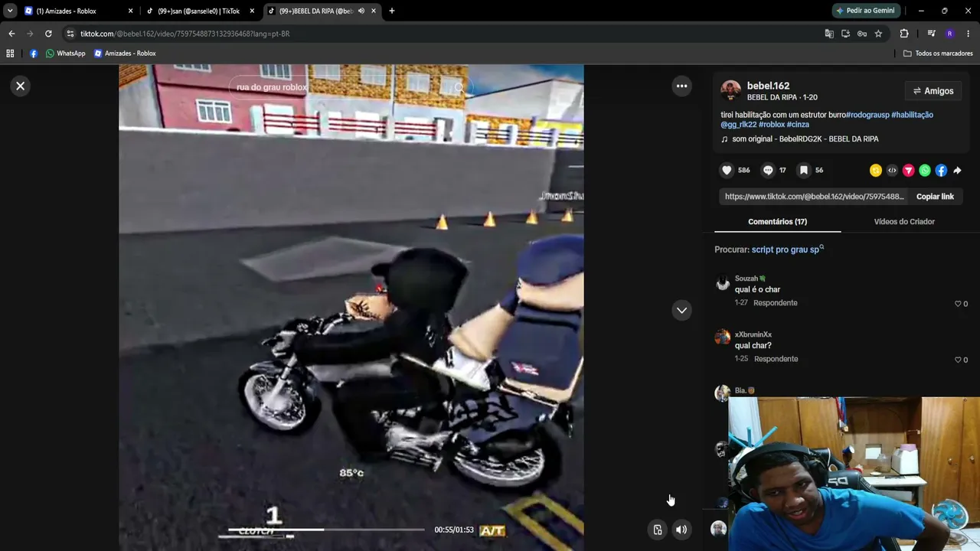This screenshot has height=551, width=980.
Task: Click the address bar URL
Action: pyautogui.click(x=185, y=34)
